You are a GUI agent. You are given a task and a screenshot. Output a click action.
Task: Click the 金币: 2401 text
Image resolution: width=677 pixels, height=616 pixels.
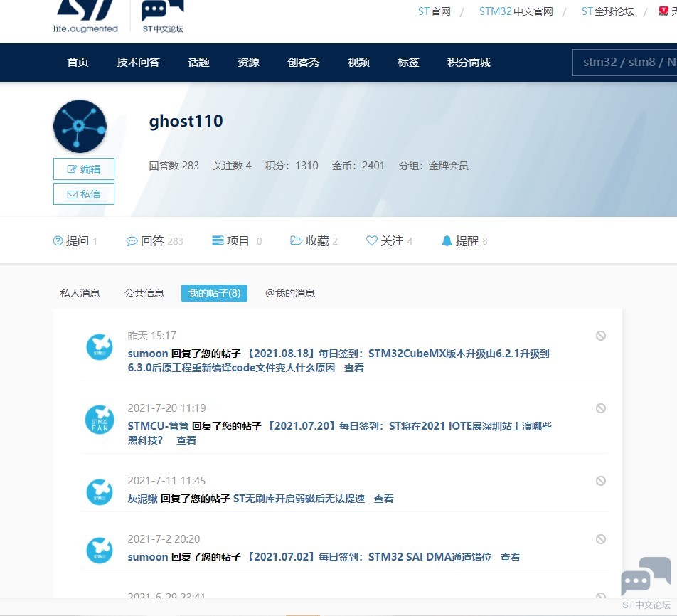pyautogui.click(x=358, y=166)
